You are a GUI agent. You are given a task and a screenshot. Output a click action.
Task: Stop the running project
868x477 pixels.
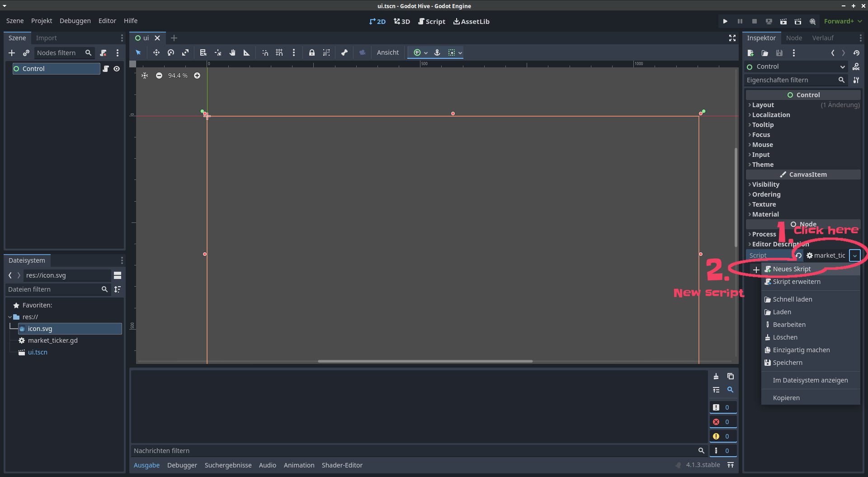(754, 21)
